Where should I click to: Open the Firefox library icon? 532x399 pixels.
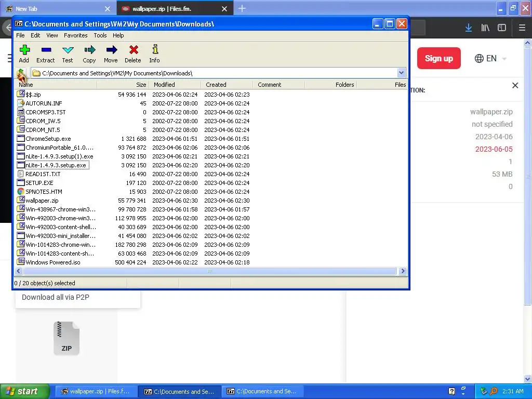485,28
